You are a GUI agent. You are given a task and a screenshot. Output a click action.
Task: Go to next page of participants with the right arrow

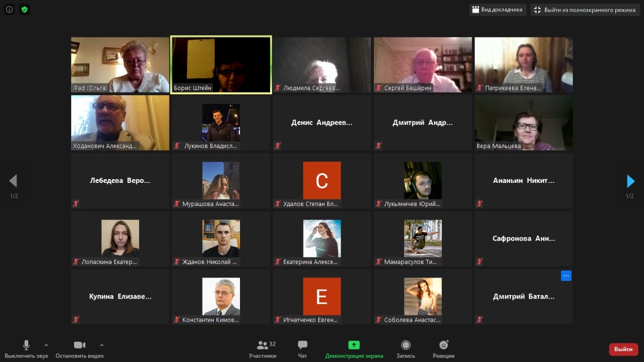click(631, 181)
